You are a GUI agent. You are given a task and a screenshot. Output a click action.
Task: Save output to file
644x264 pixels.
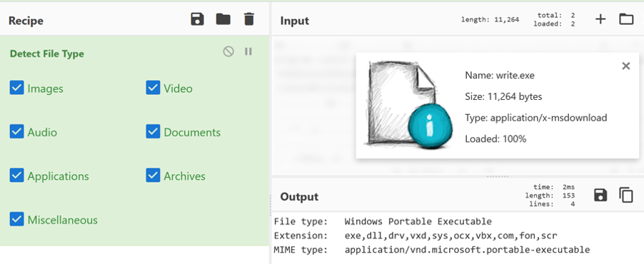click(600, 195)
